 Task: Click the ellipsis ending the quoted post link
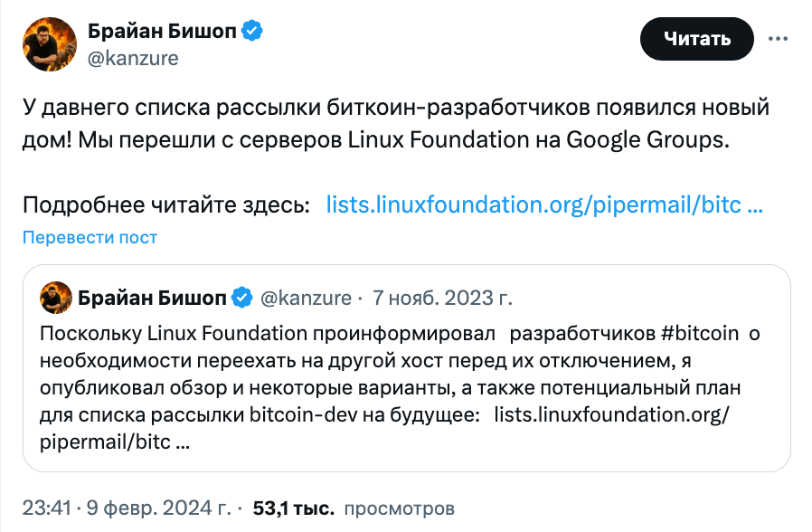click(x=183, y=442)
